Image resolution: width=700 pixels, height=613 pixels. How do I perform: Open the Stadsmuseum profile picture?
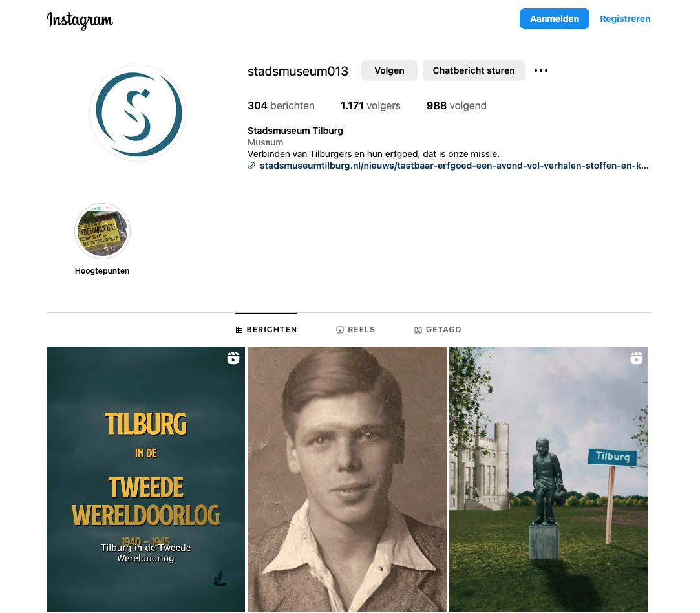138,113
